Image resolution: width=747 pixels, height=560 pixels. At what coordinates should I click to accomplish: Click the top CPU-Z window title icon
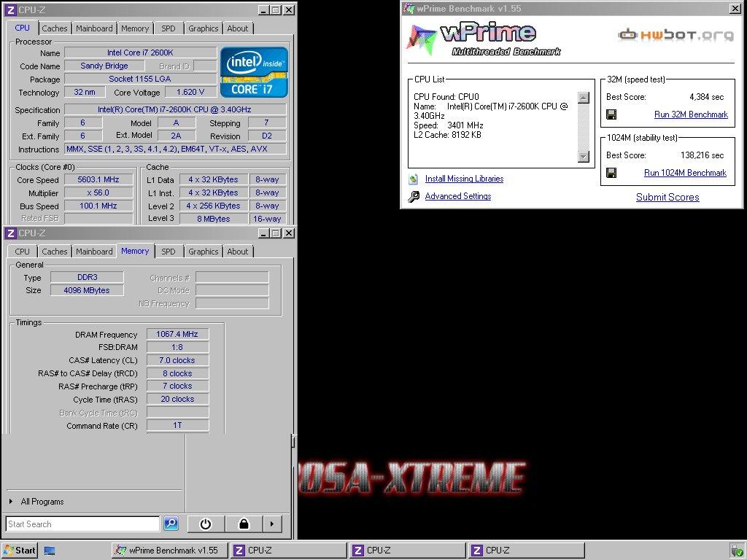click(10, 10)
